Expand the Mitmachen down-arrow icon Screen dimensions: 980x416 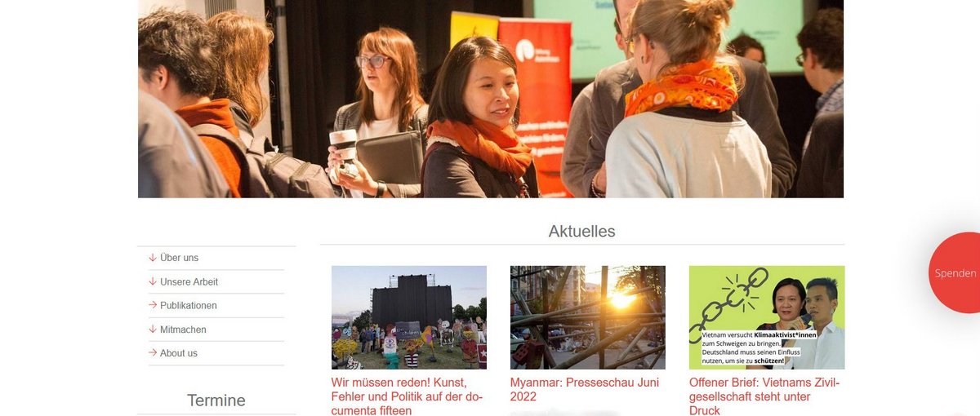(x=153, y=330)
